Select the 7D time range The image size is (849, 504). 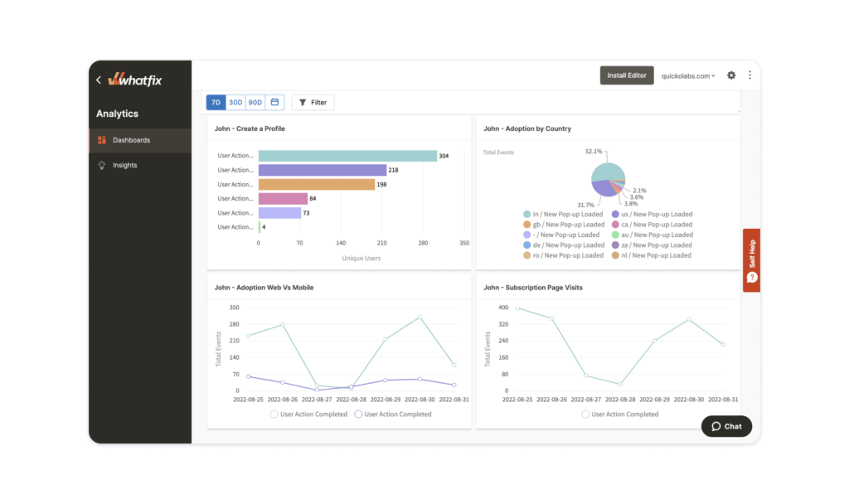tap(216, 102)
